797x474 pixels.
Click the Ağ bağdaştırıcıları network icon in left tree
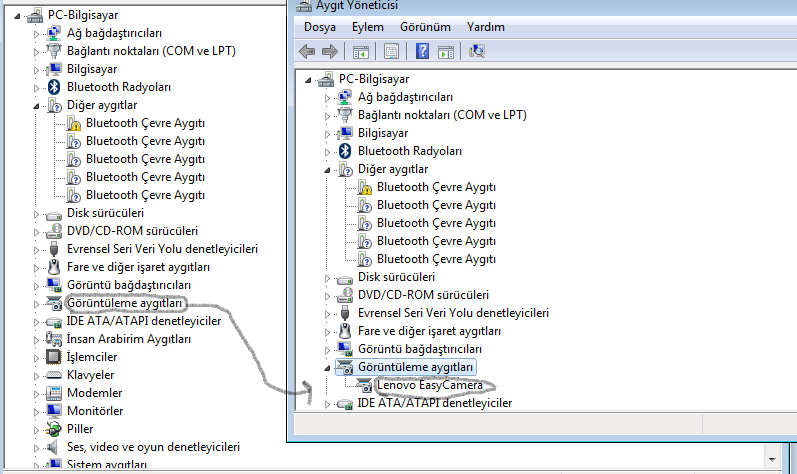coord(54,34)
